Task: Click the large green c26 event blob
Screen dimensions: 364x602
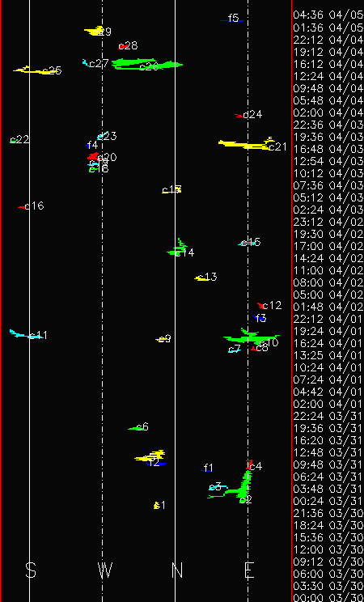Action: click(x=147, y=64)
